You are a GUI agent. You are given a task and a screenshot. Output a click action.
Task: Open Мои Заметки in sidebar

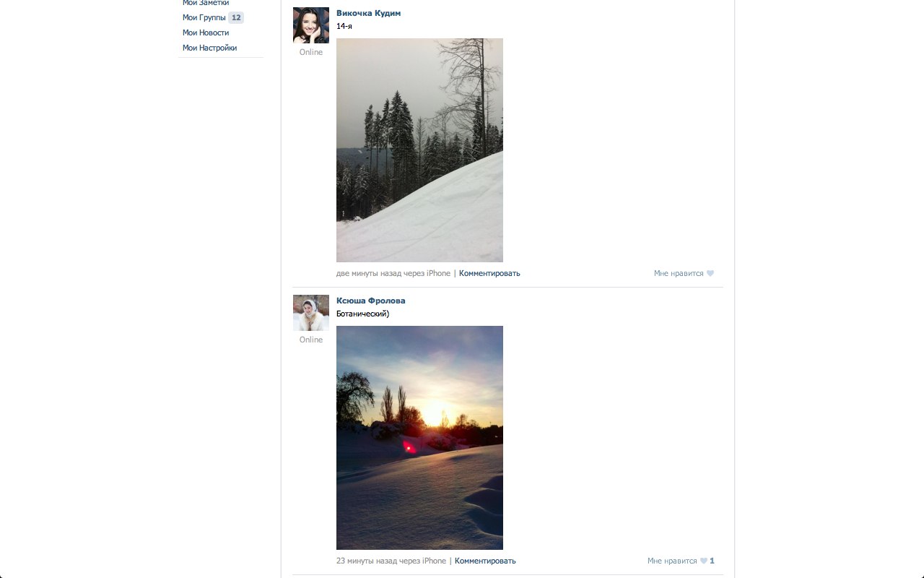tap(206, 3)
